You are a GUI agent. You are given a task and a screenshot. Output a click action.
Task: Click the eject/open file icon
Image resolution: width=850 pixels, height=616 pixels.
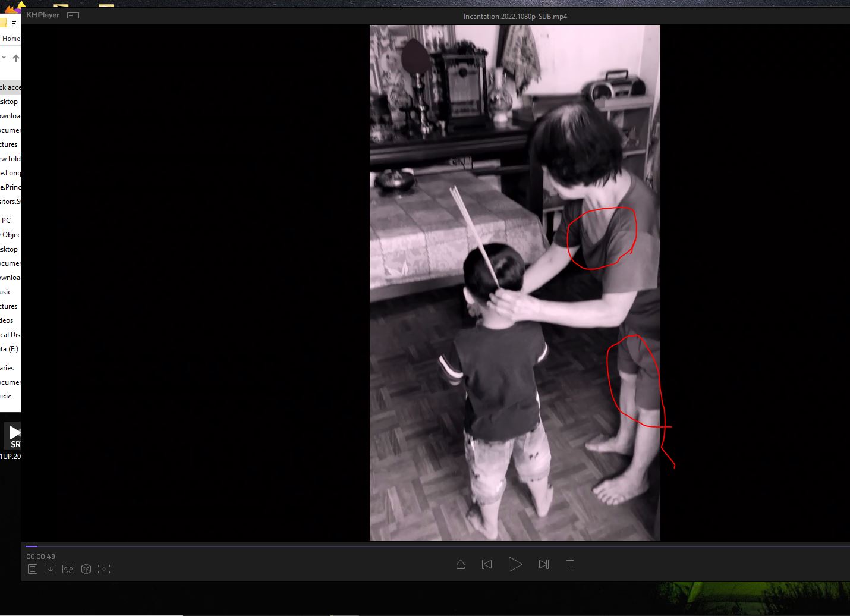[x=461, y=564]
